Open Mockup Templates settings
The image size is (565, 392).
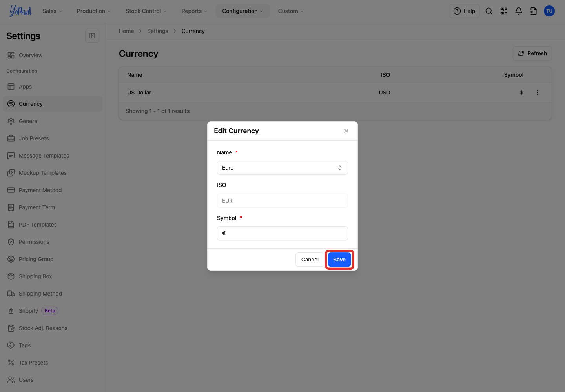[x=53, y=173]
